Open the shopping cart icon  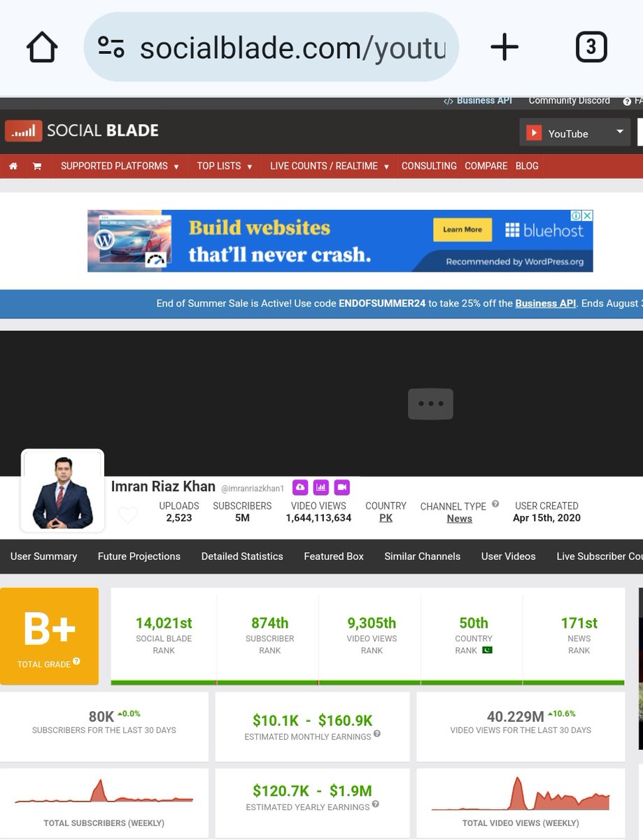click(37, 166)
